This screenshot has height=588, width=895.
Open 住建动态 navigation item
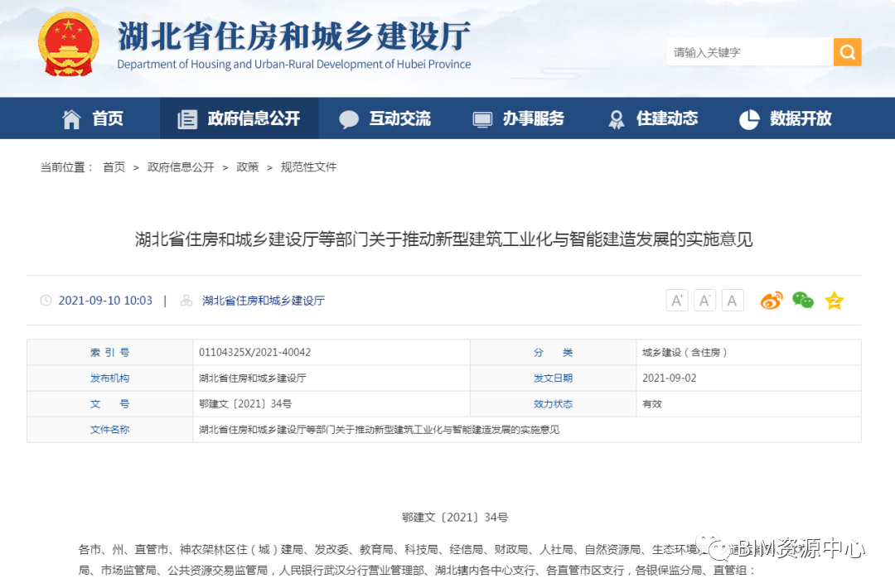[652, 118]
